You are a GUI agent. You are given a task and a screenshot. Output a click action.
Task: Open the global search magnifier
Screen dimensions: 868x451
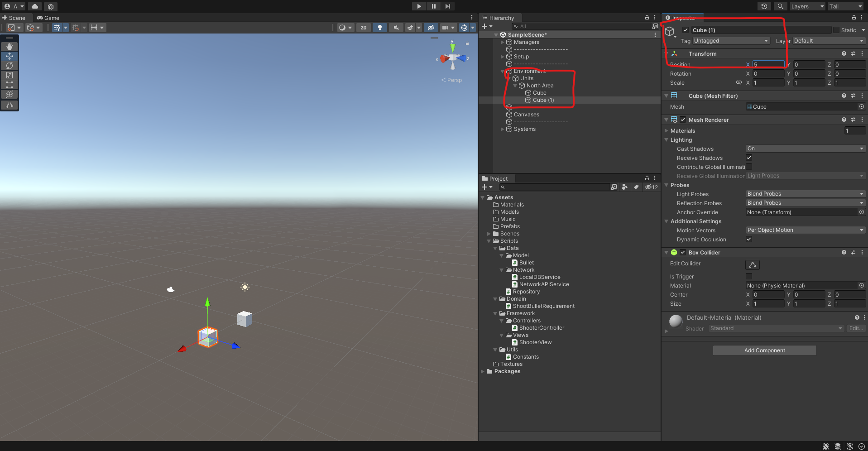coord(780,6)
